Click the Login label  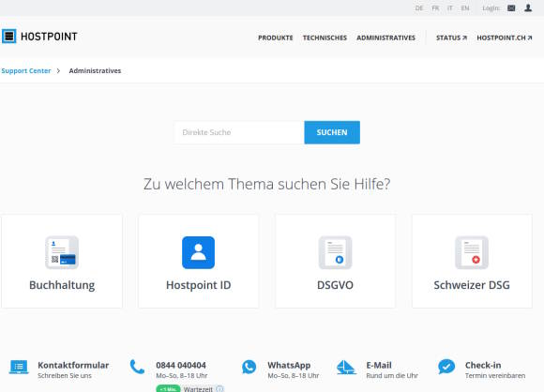tap(491, 8)
